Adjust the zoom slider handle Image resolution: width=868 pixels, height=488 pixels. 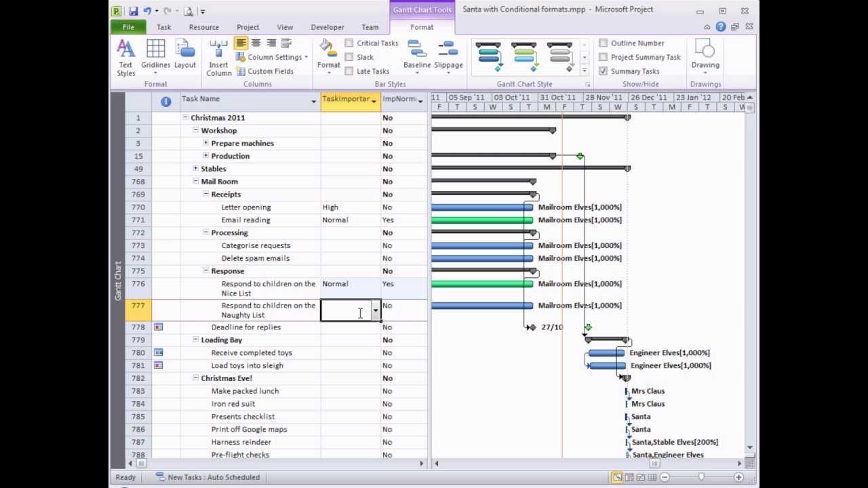point(701,477)
